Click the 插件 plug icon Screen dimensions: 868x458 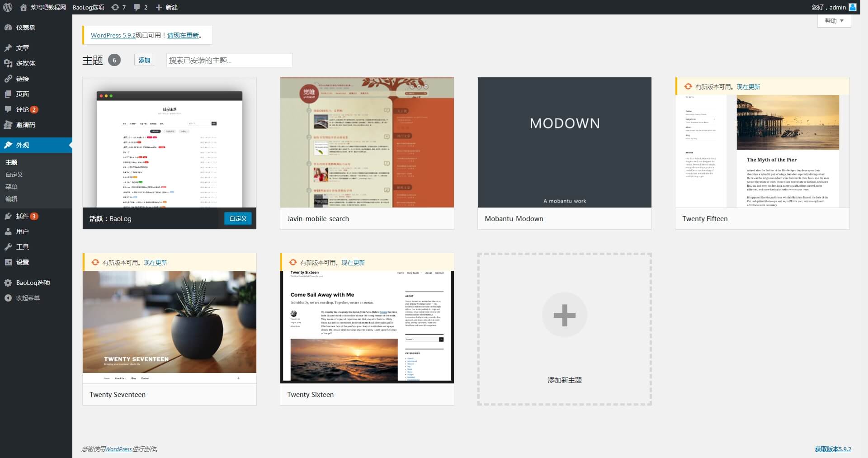8,216
